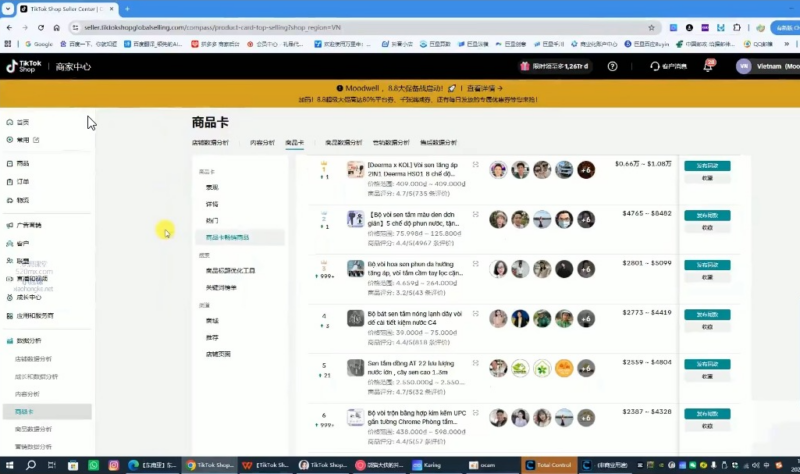Click the Bộ bát sen tắm nóng lạnh thumbnail
This screenshot has width=800, height=474.
[x=356, y=318]
